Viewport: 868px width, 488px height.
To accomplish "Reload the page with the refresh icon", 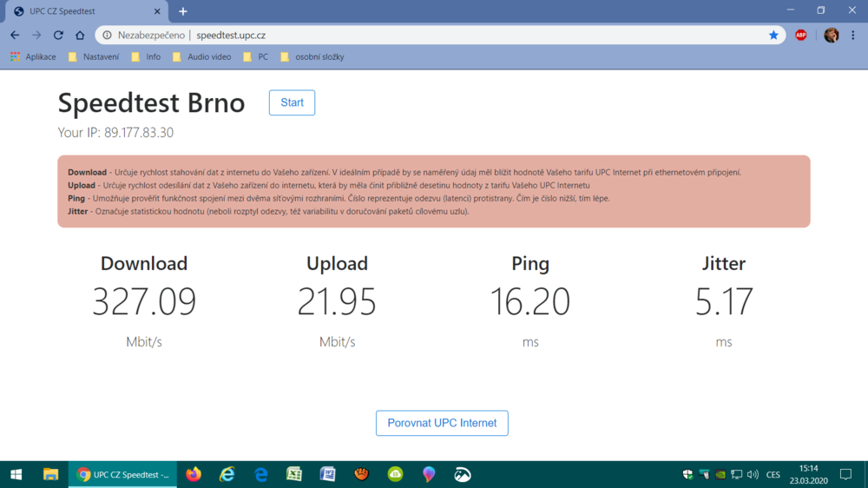I will click(58, 36).
